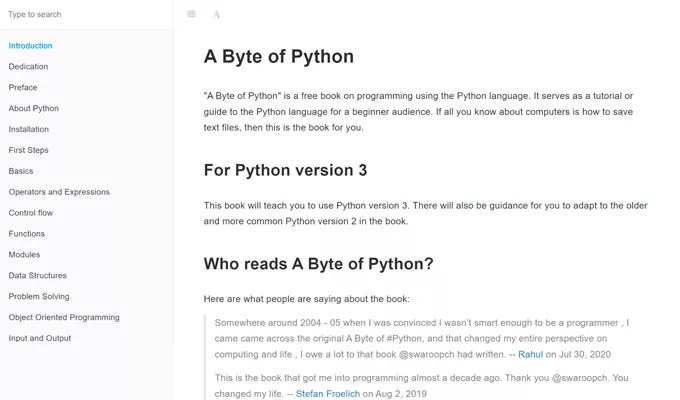The image size is (680, 400).
Task: Open the Problem Solving chapter
Action: click(39, 296)
